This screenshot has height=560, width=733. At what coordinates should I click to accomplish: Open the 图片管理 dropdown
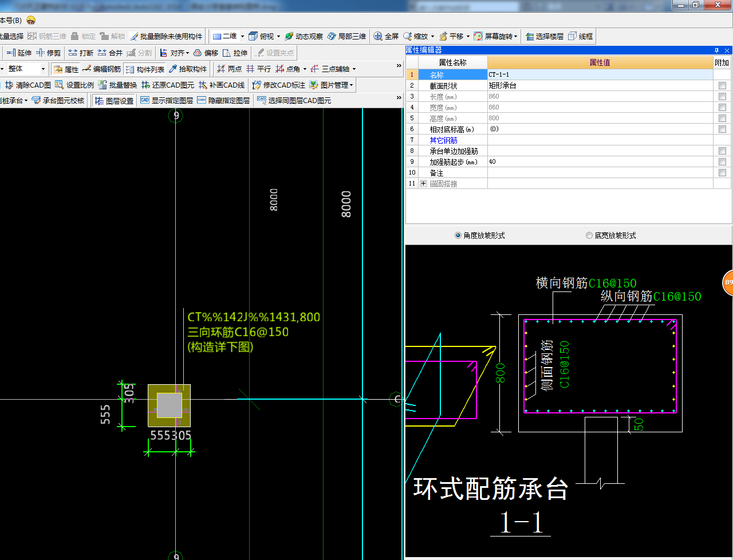(351, 85)
